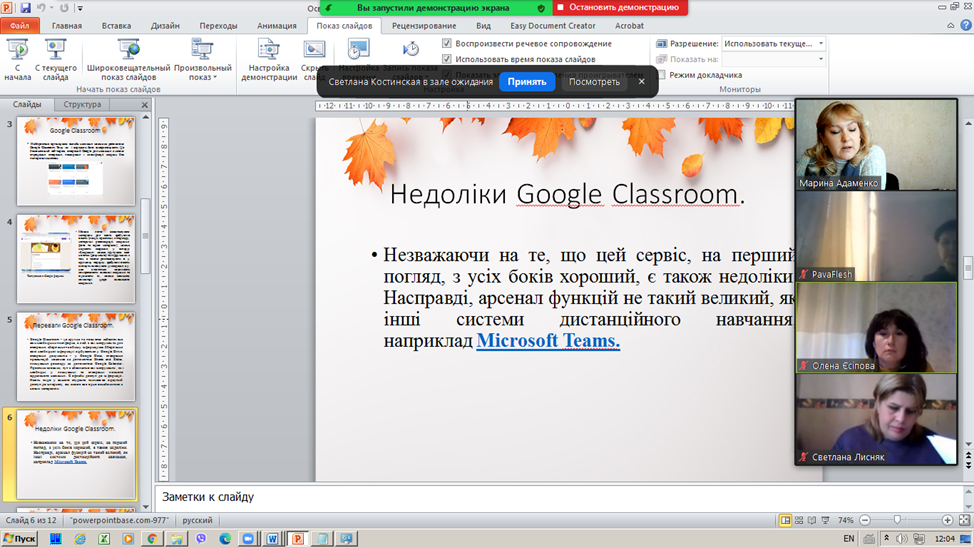The width and height of the screenshot is (974, 548).
Task: Click the Hide Slide (Скрыть слайд) icon
Action: [314, 48]
